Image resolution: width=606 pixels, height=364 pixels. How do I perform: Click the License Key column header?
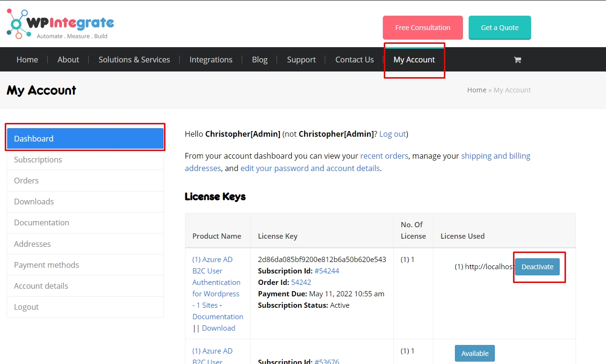click(x=277, y=236)
